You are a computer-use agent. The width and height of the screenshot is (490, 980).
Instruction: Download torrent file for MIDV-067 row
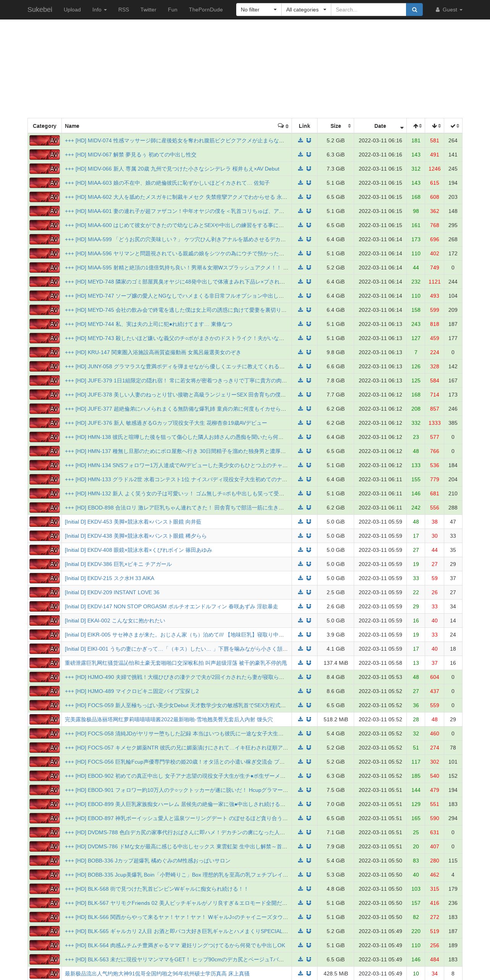pyautogui.click(x=300, y=155)
